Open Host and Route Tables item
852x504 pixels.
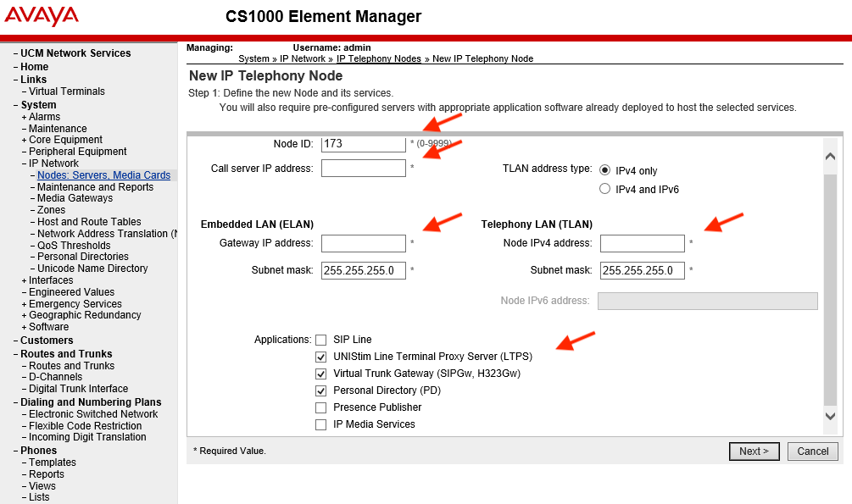pyautogui.click(x=89, y=222)
